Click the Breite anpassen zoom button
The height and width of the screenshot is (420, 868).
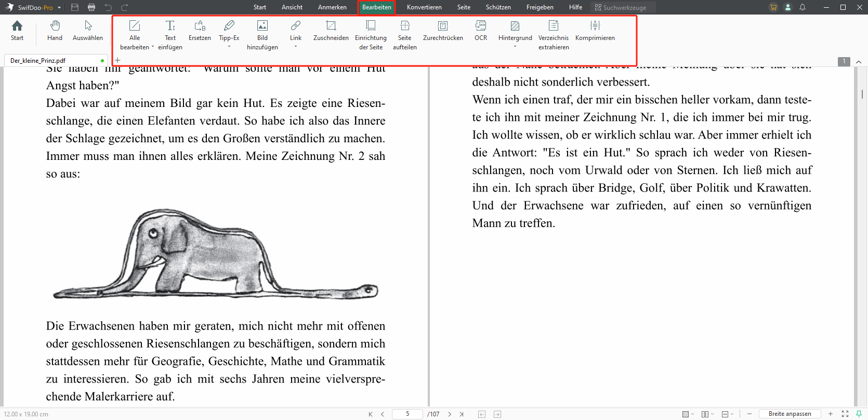click(790, 414)
